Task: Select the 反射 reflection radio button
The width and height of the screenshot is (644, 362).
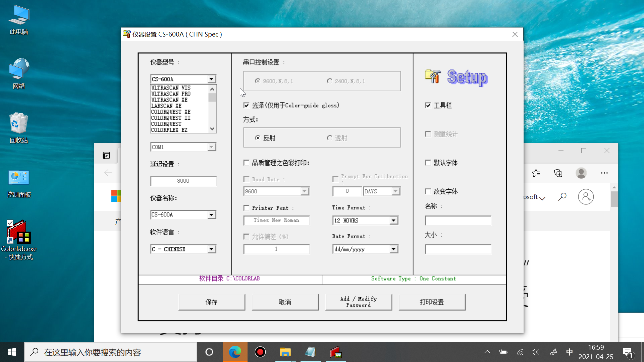Action: click(257, 137)
